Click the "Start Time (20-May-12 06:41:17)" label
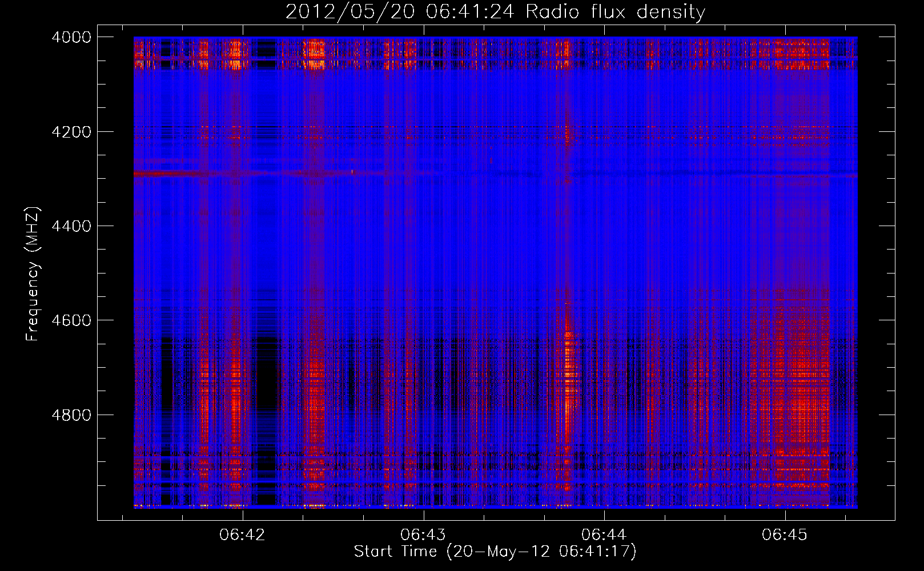This screenshot has height=571, width=924. tap(495, 552)
